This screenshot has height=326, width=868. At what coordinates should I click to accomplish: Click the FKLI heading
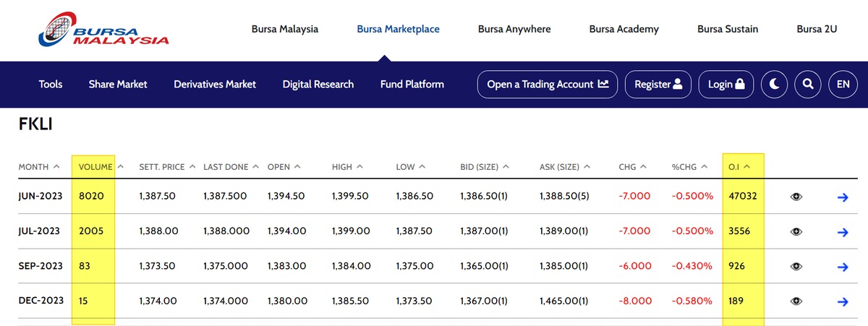[35, 124]
